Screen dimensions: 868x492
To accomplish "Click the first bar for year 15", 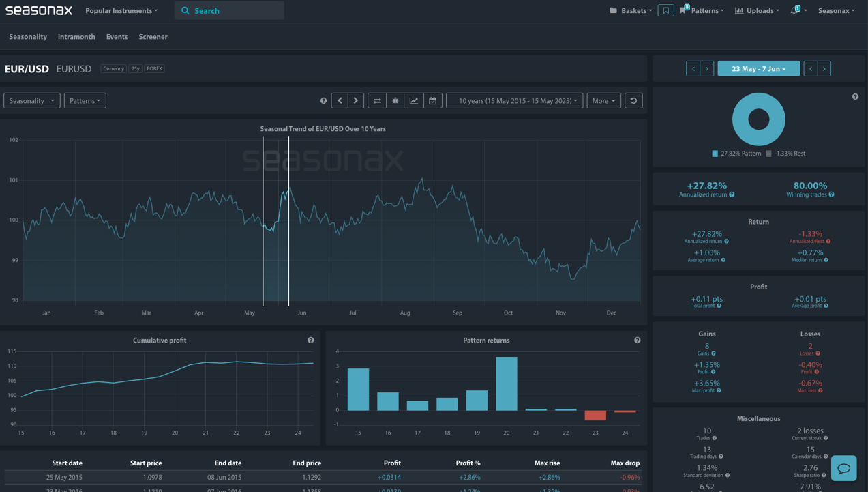I will pyautogui.click(x=358, y=389).
